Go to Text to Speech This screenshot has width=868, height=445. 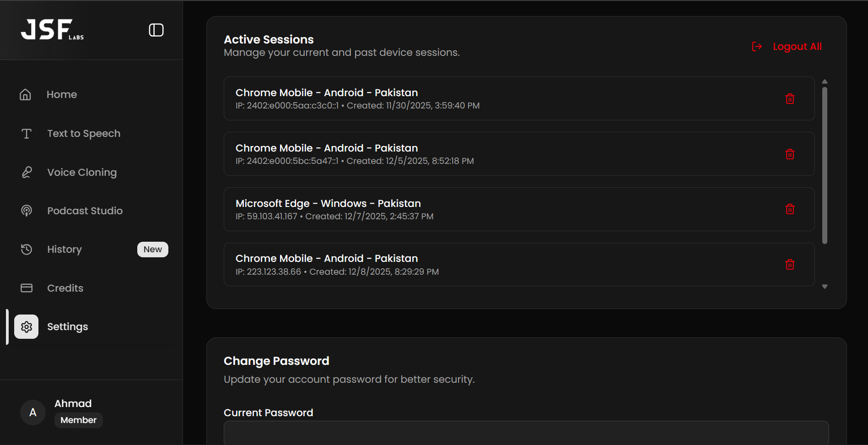83,134
